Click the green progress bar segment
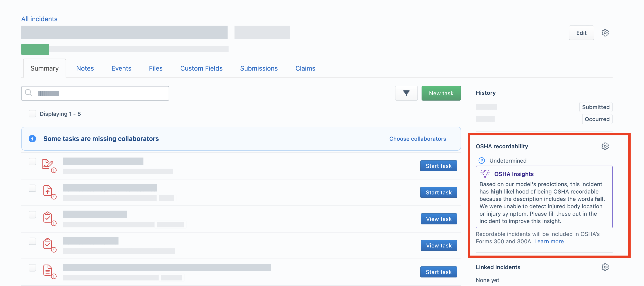 coord(35,49)
